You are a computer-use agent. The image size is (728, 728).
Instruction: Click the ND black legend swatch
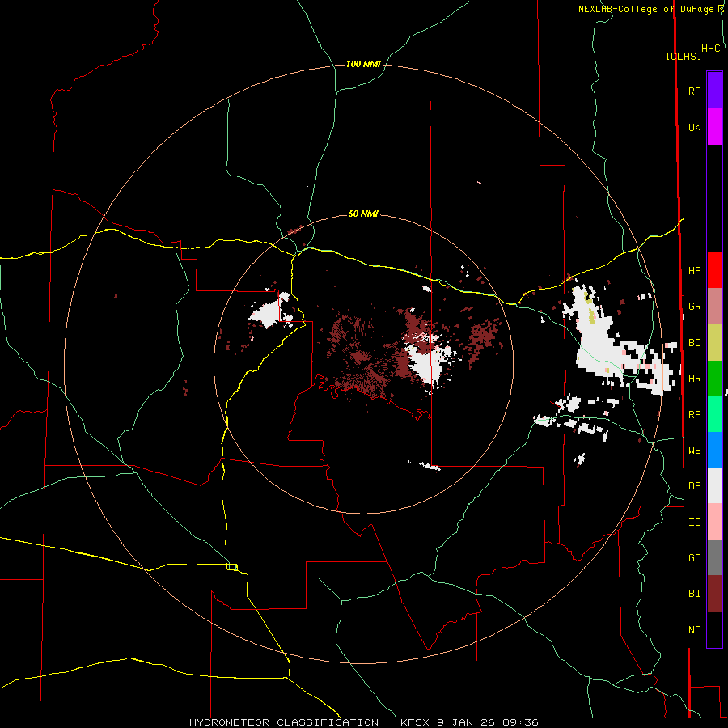point(714,629)
